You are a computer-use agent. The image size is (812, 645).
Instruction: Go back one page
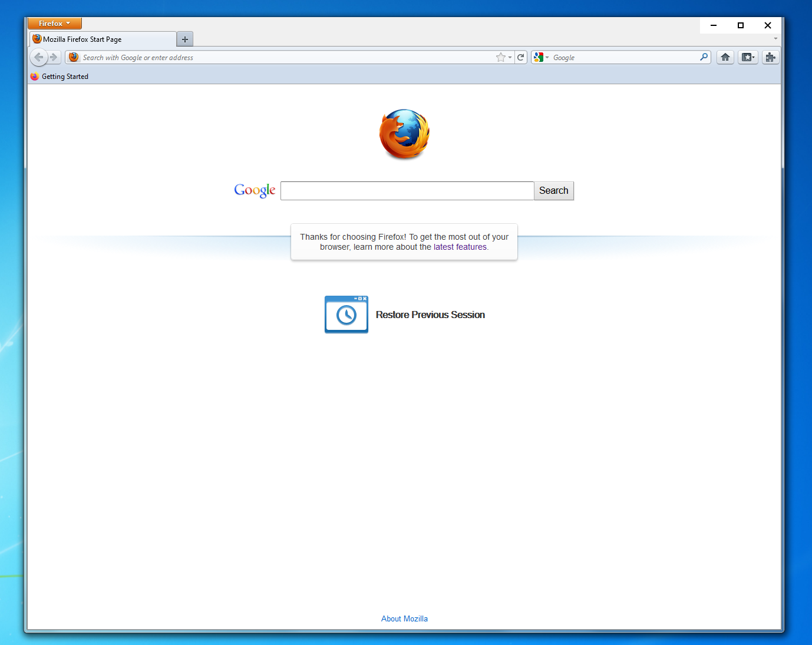tap(38, 57)
